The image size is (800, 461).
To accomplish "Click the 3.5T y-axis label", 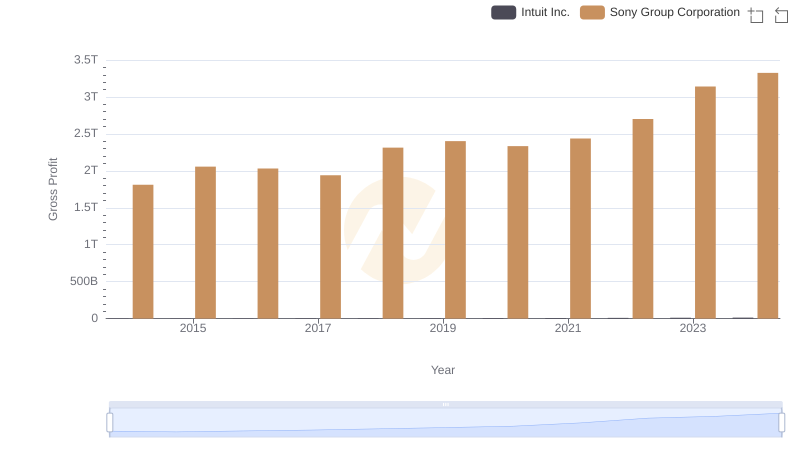I will pyautogui.click(x=86, y=60).
